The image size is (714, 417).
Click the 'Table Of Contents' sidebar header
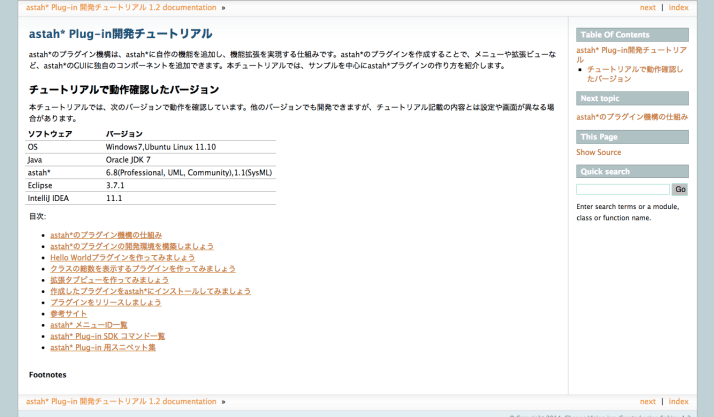point(632,35)
